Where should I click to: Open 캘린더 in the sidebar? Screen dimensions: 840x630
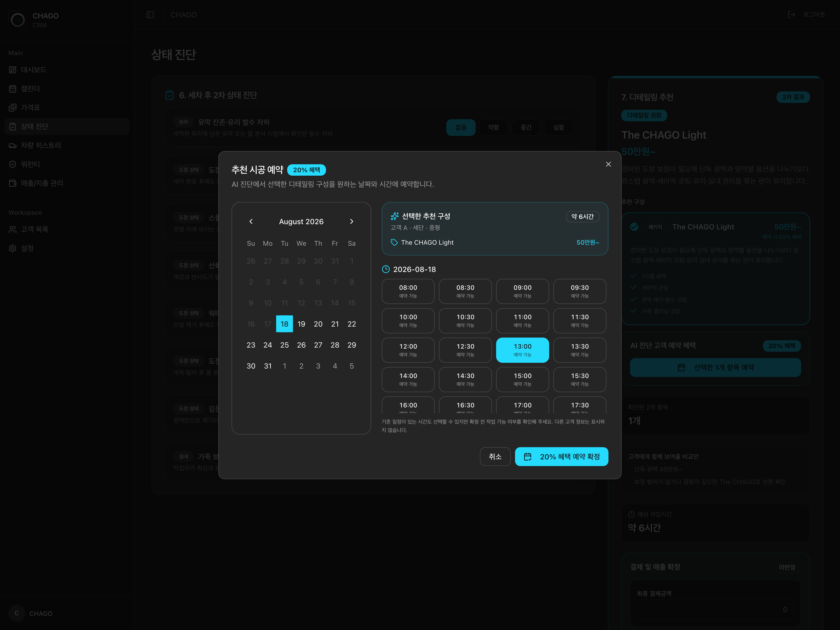click(67, 88)
